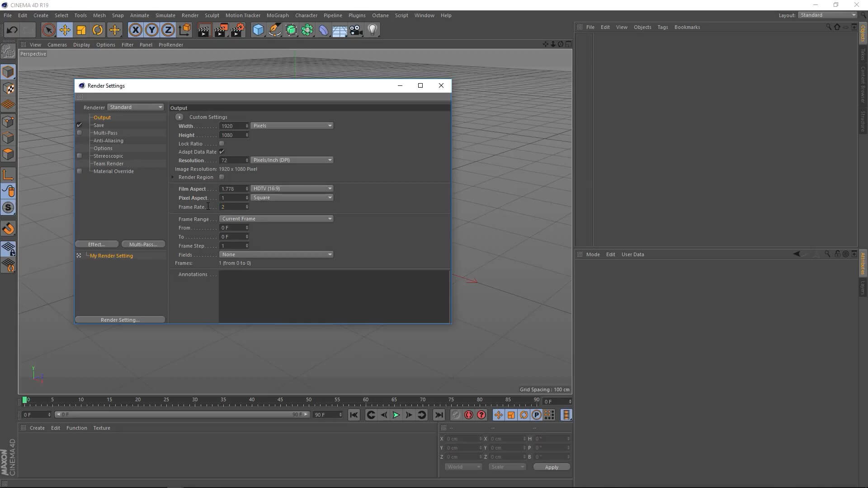This screenshot has width=868, height=488.
Task: Click the Apply button
Action: tap(551, 467)
